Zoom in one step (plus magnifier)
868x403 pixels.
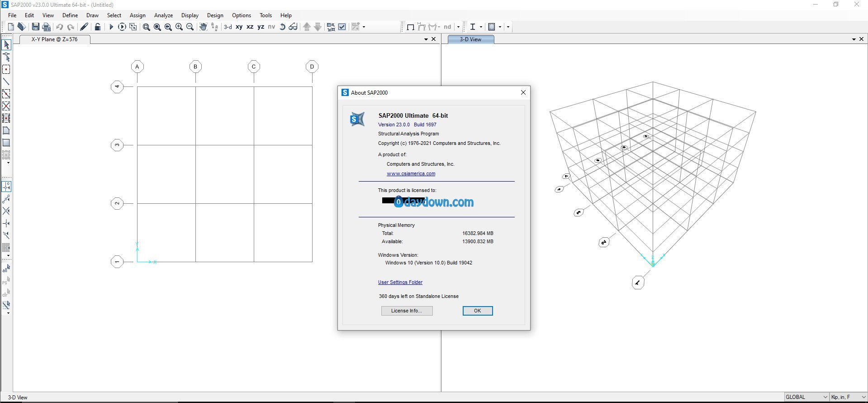click(179, 27)
